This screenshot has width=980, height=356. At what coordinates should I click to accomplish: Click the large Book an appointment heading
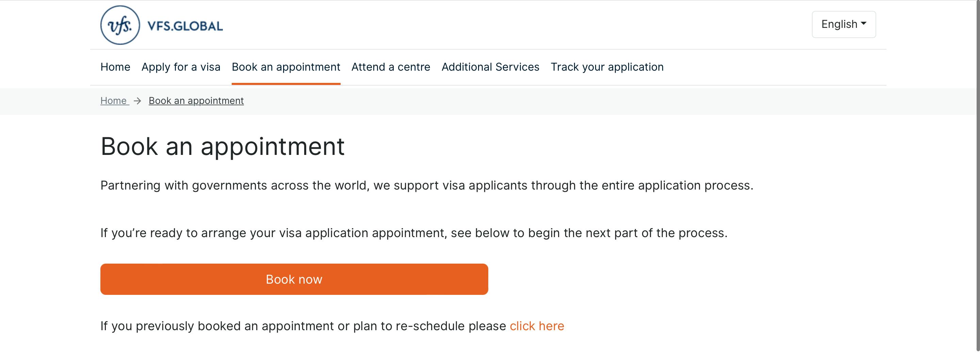coord(223,146)
